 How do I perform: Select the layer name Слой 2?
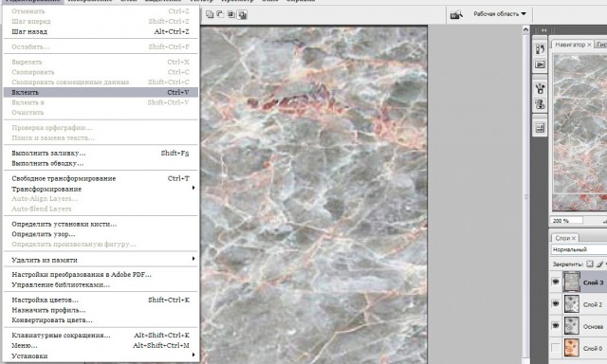(593, 304)
